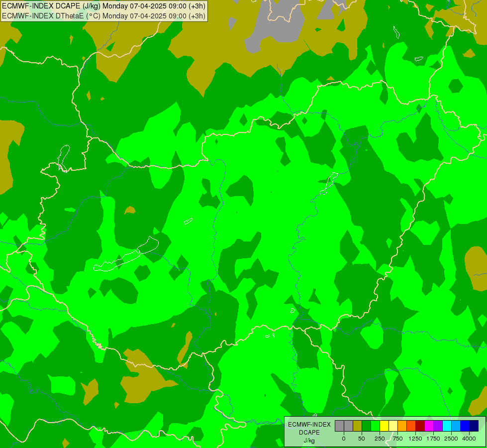Image resolution: width=487 pixels, height=448 pixels.
Task: Click the bright yellow legend swatch
Action: coord(384,426)
